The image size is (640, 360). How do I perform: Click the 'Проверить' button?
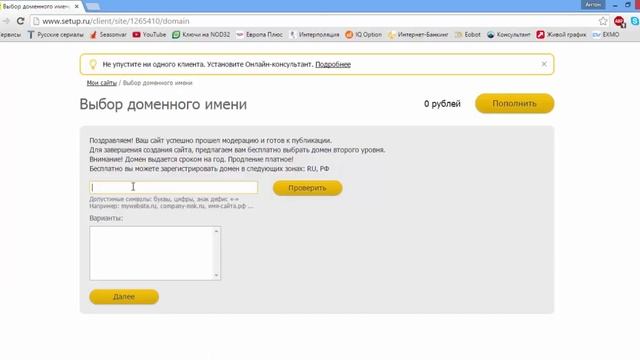tap(307, 188)
